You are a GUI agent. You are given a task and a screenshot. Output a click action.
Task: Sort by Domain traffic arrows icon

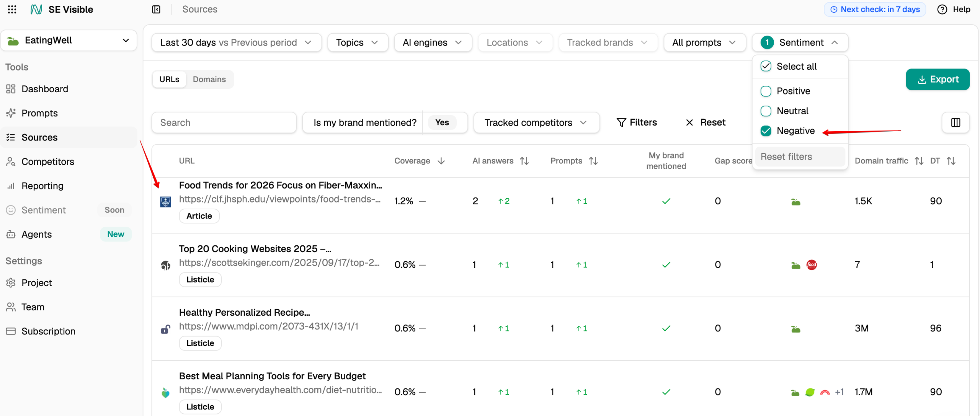click(x=919, y=161)
